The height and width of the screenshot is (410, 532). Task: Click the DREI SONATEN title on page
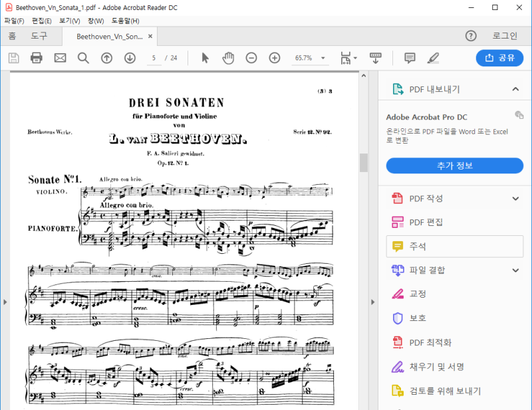pos(177,102)
